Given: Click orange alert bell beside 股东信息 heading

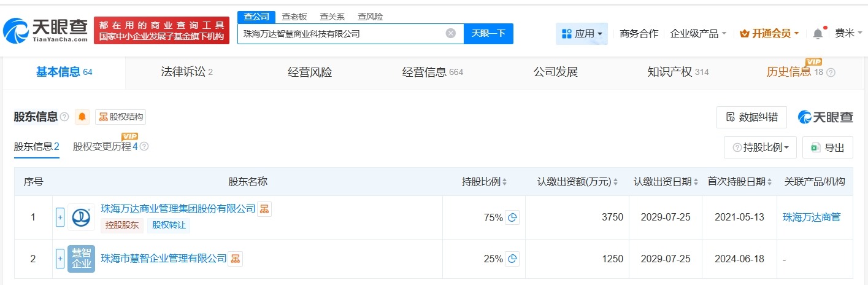Looking at the screenshot, I should pyautogui.click(x=82, y=117).
